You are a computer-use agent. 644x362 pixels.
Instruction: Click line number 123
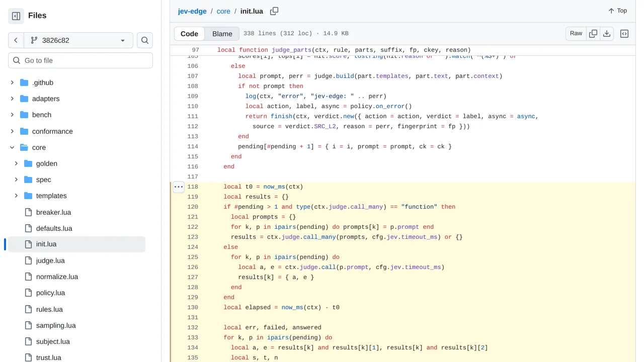click(x=193, y=237)
